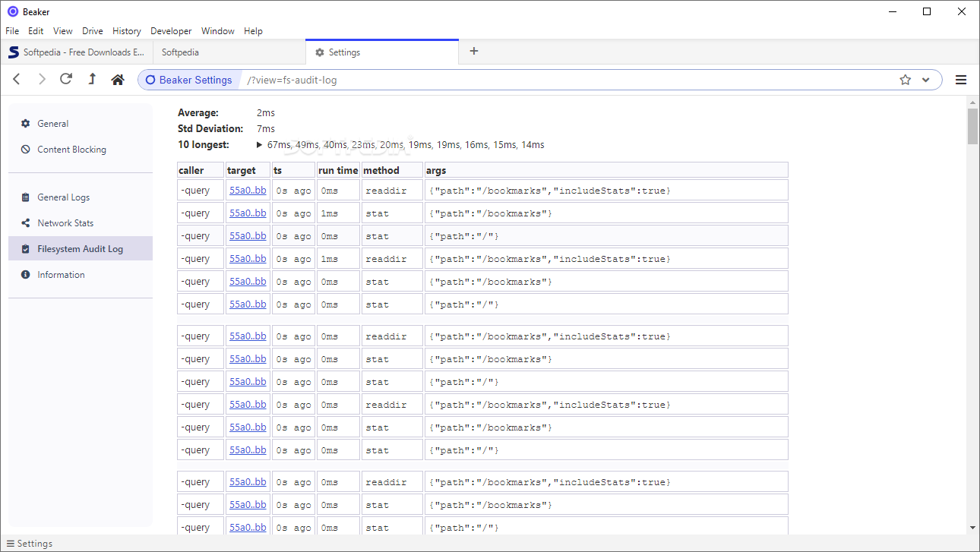The image size is (980, 552).
Task: Select the Settings tab
Action: tap(382, 52)
